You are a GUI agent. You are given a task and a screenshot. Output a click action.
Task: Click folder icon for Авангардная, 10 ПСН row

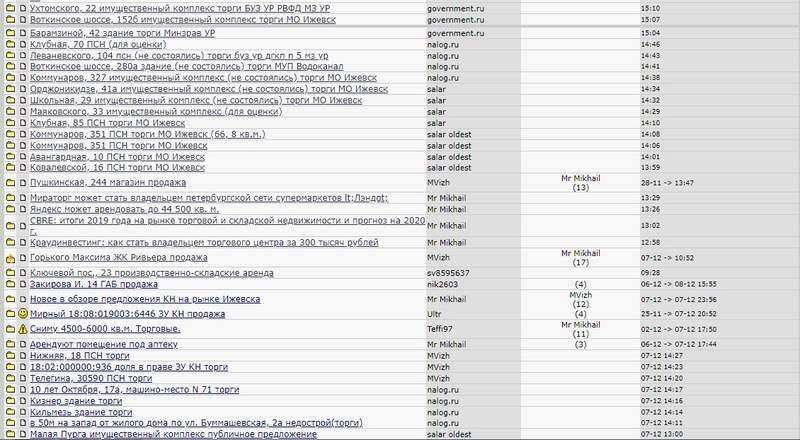(10, 157)
